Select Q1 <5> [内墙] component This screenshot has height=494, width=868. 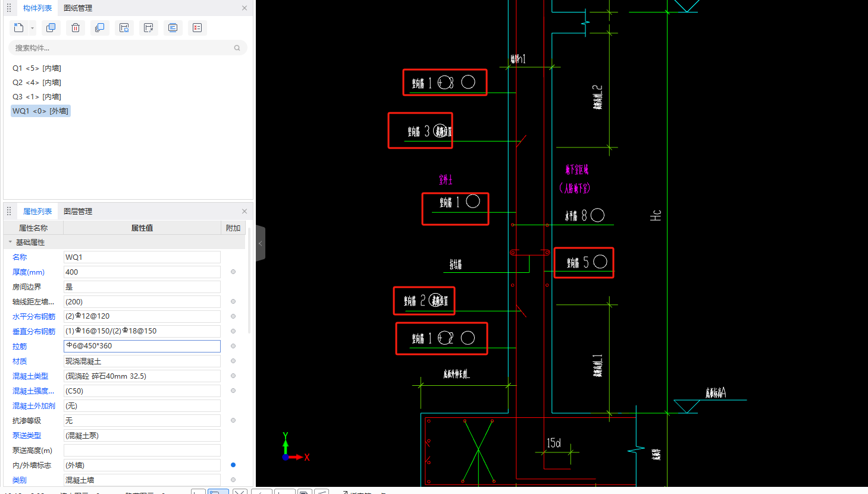pos(37,68)
